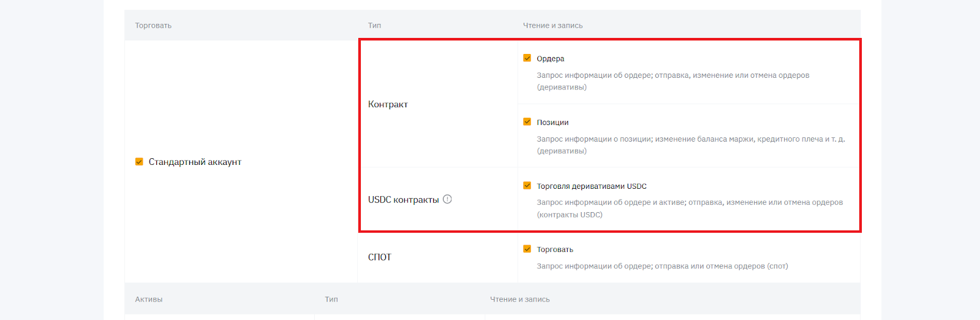Select the СПОТ type cell text
Viewport: 980px width, 320px height.
coord(379,257)
